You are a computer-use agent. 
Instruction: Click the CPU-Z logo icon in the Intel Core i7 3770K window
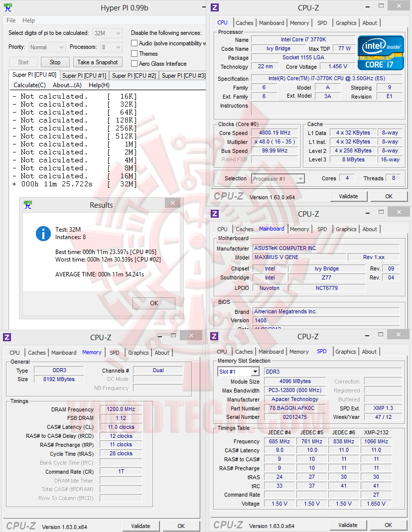click(215, 7)
